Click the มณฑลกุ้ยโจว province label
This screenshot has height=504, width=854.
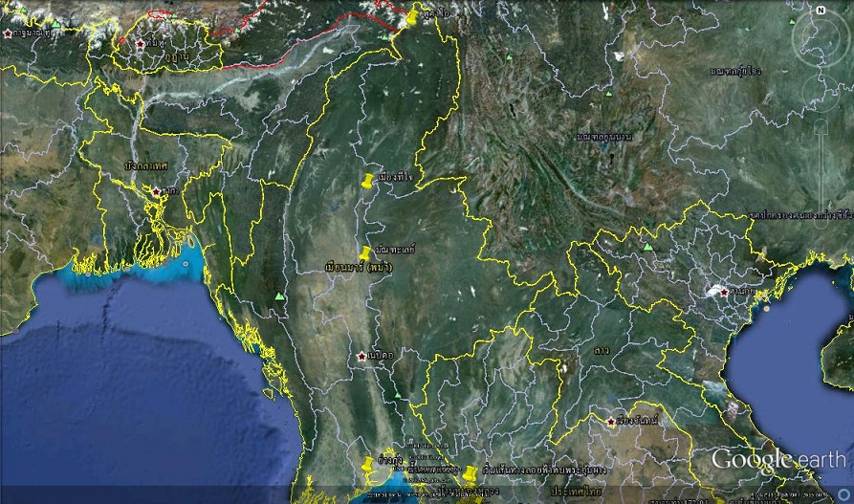click(735, 72)
